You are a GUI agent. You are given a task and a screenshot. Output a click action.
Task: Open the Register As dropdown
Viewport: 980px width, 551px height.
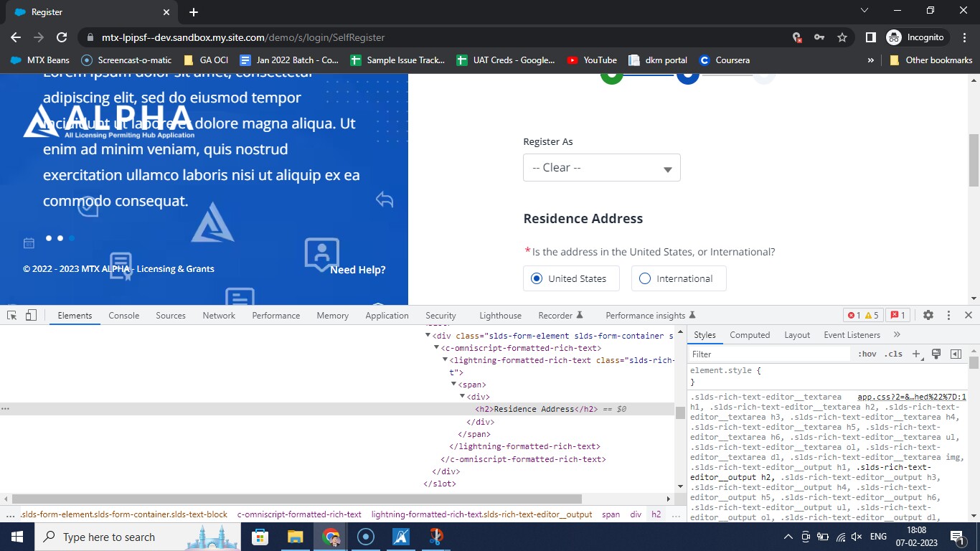pos(601,168)
